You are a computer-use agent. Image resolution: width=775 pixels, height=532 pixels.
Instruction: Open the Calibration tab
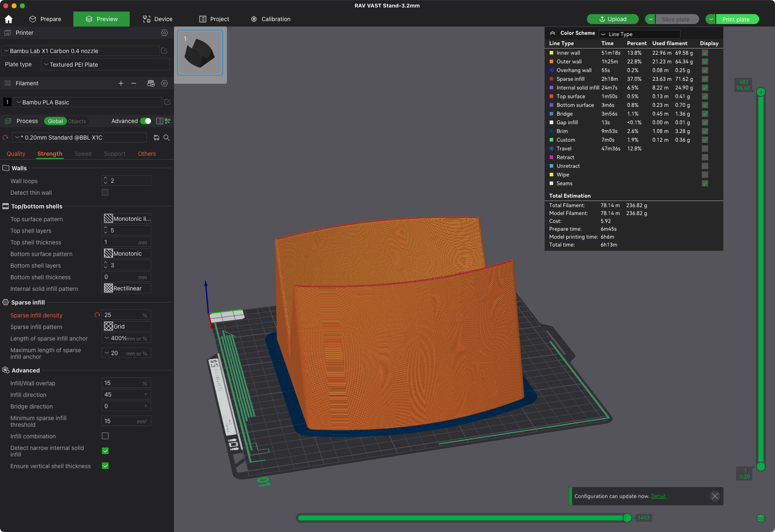coord(270,19)
